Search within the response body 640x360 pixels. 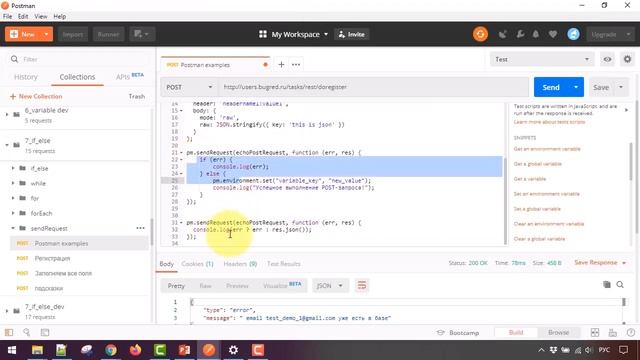pyautogui.click(x=620, y=284)
